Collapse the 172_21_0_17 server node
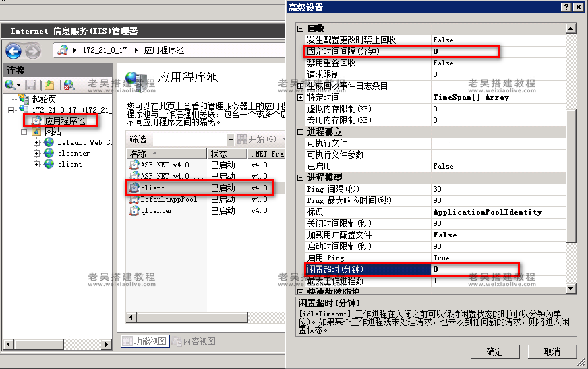The height and width of the screenshot is (369, 588). click(x=11, y=110)
